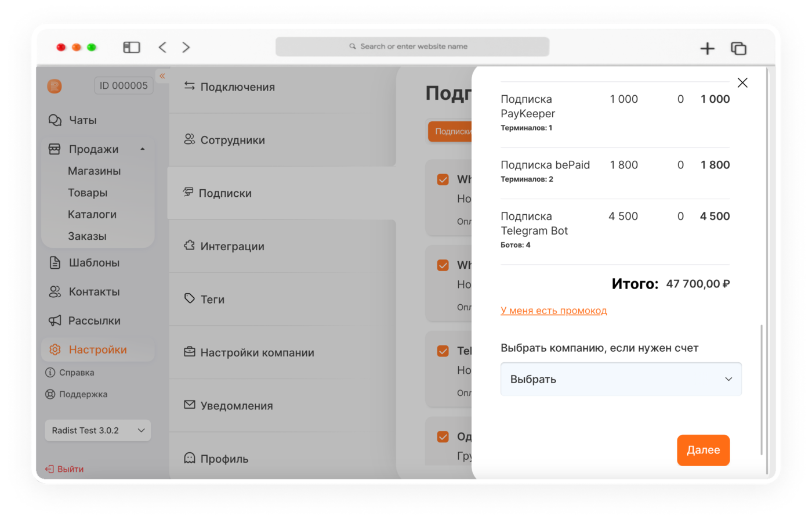Click the orange Далее button

click(704, 450)
